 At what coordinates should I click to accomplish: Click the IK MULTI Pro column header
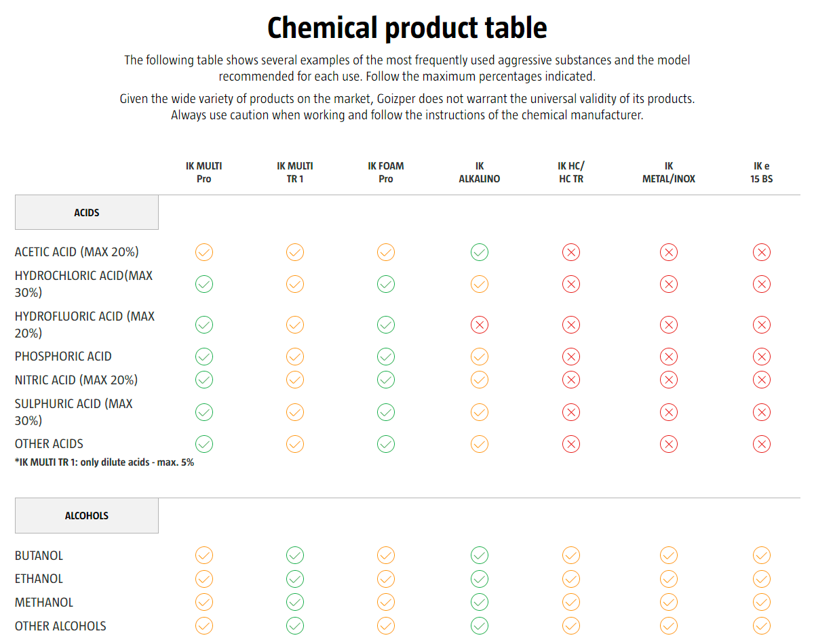[x=204, y=173]
